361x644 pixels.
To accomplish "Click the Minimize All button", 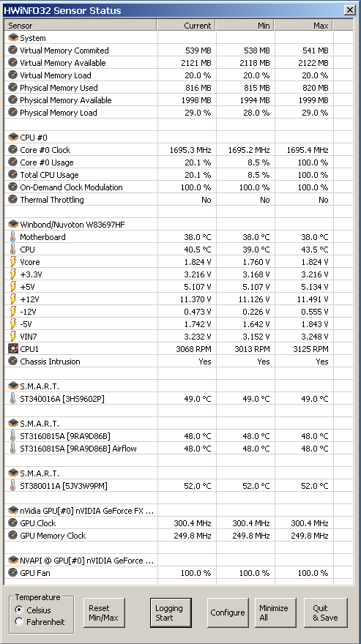I will click(x=275, y=613).
